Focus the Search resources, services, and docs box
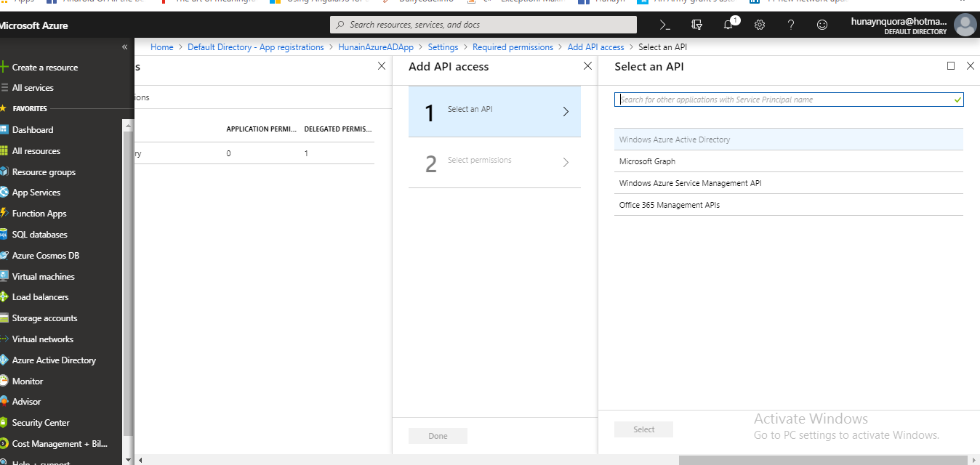This screenshot has width=980, height=465. tap(483, 25)
